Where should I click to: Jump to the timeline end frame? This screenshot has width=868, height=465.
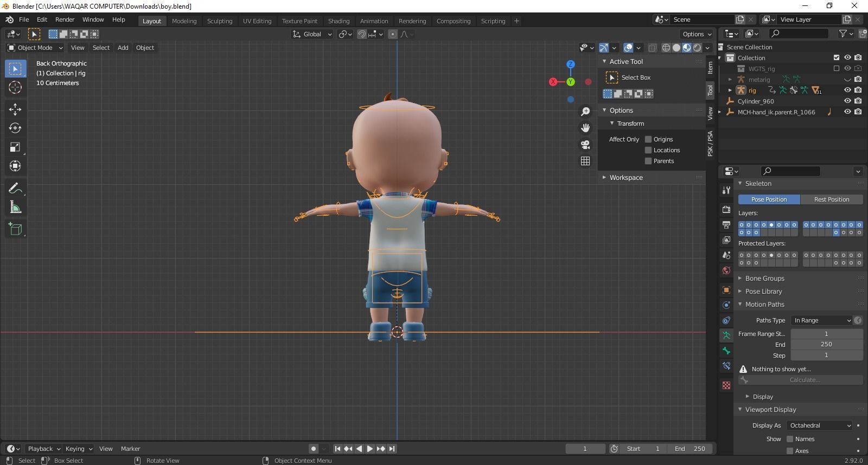coord(392,449)
